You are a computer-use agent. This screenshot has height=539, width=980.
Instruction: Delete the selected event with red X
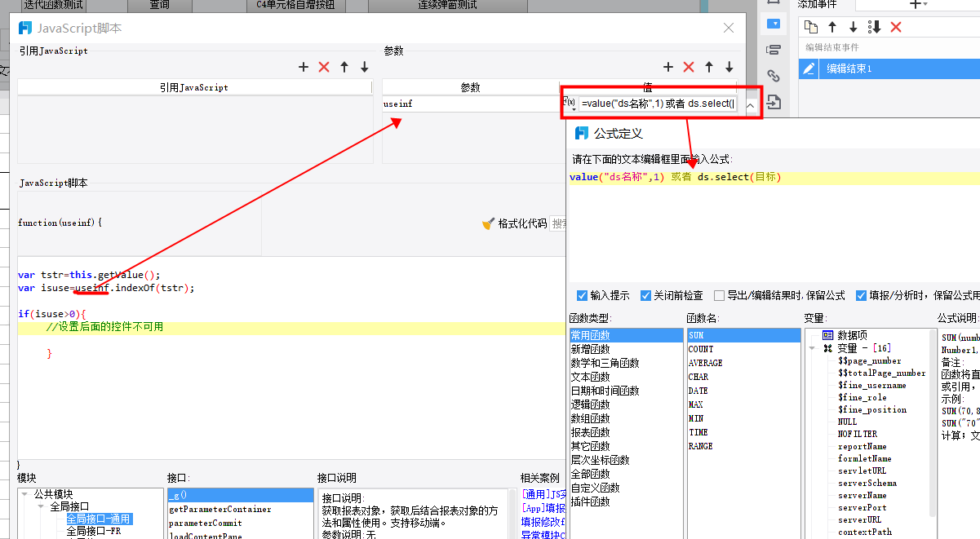pos(896,27)
